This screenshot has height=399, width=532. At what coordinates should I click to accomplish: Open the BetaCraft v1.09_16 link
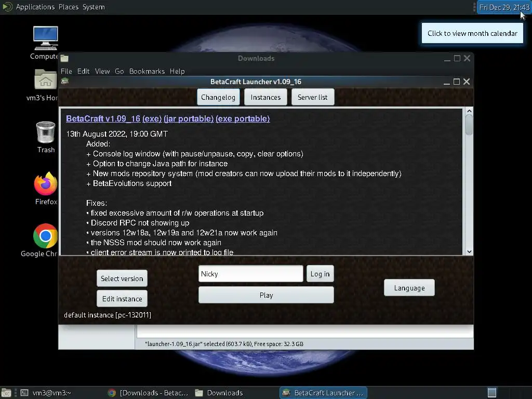point(103,119)
